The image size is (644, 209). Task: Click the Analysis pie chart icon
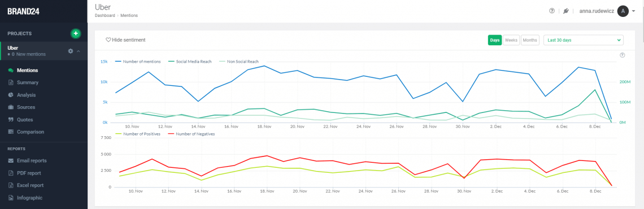click(11, 95)
